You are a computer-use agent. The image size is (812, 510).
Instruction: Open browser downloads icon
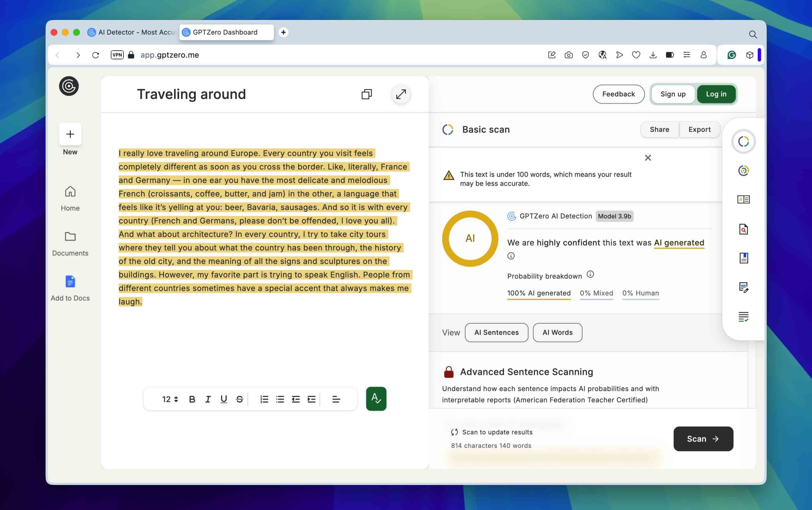coord(653,55)
